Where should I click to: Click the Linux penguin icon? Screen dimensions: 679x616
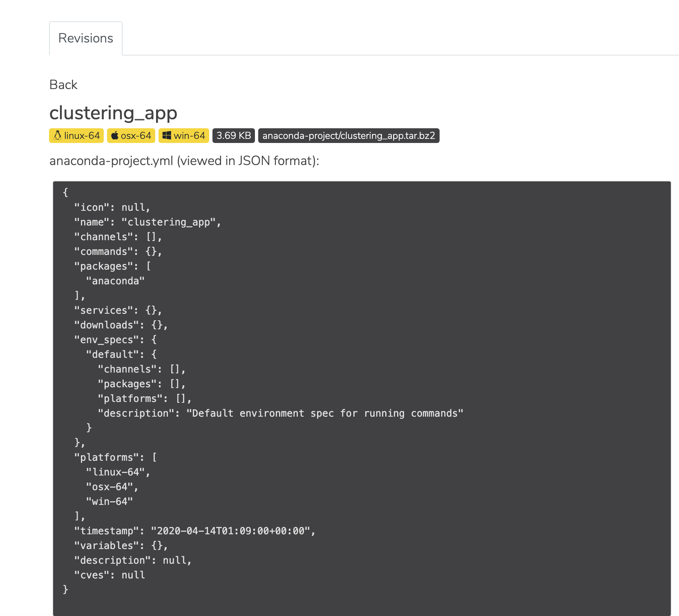pyautogui.click(x=58, y=135)
